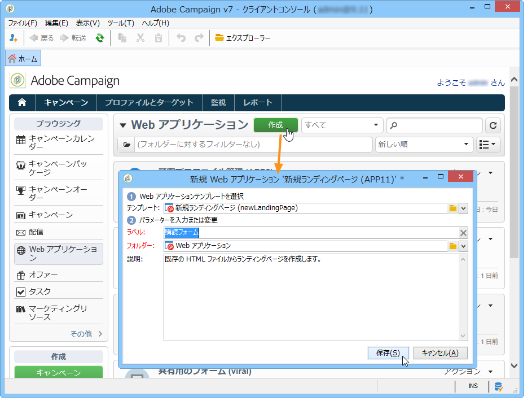Viewport: 532px width, 405px height.
Task: Click the テンプレート field in dialog
Action: tap(305, 208)
